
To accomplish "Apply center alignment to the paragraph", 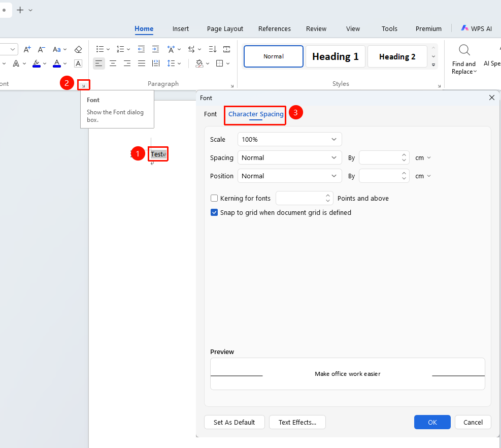I will tap(113, 63).
